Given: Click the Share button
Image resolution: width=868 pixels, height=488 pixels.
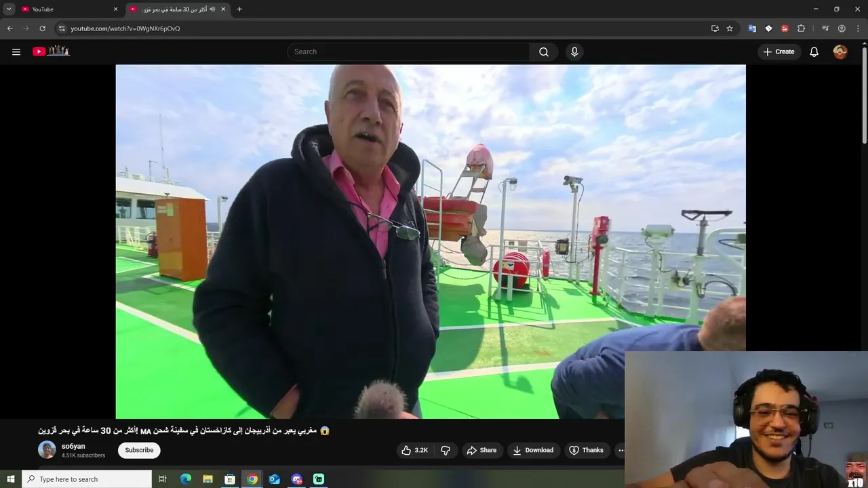Looking at the screenshot, I should pyautogui.click(x=481, y=450).
